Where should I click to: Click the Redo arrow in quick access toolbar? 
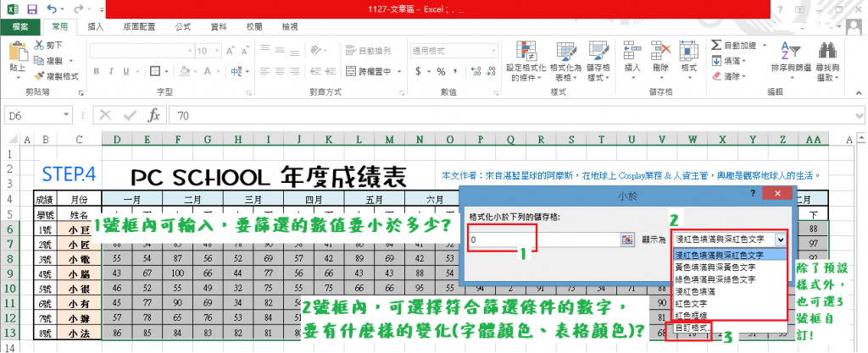point(79,8)
